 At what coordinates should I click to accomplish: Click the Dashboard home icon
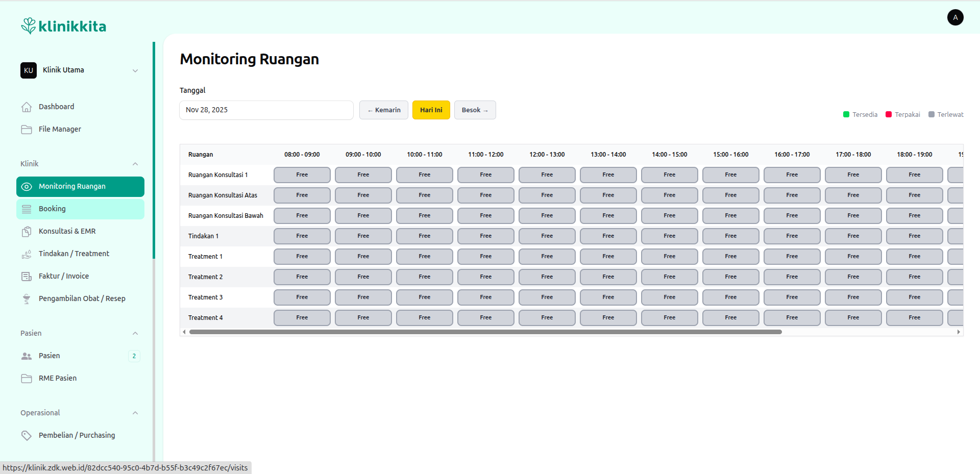tap(27, 107)
